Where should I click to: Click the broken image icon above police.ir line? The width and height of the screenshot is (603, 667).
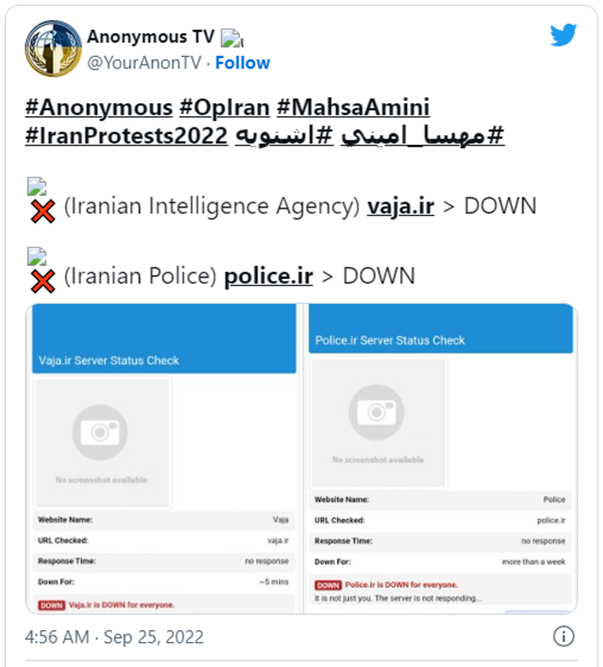(x=37, y=256)
